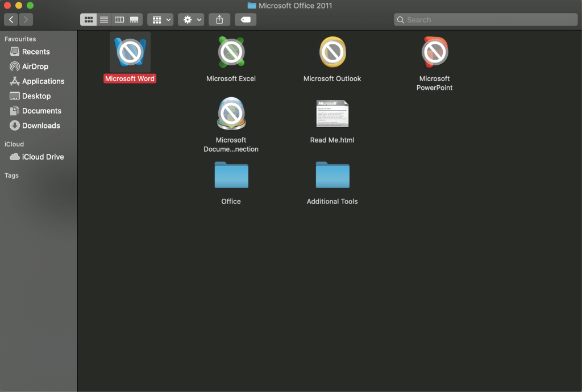Switch to column view

[x=119, y=20]
